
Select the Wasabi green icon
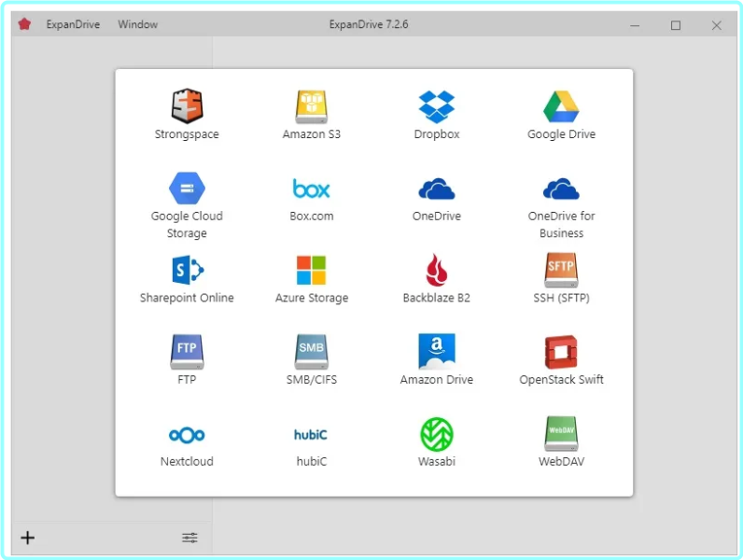[x=437, y=434]
